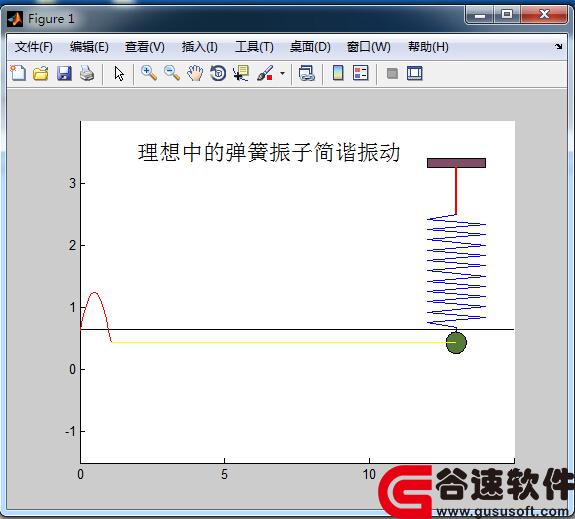Click the purple support block above the spring
Viewport: 575px width, 519px height.
[x=456, y=163]
